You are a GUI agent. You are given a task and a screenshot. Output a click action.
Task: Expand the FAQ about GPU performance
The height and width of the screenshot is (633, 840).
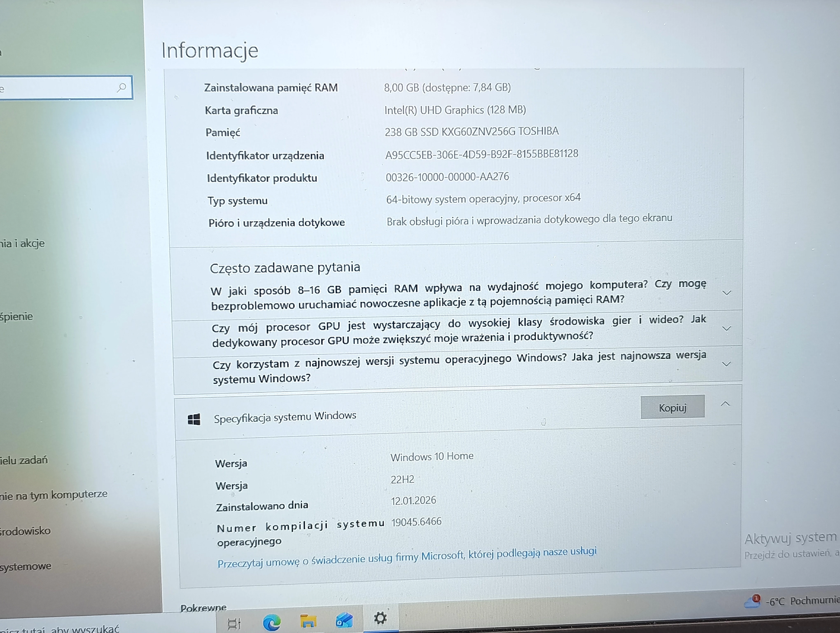point(726,329)
